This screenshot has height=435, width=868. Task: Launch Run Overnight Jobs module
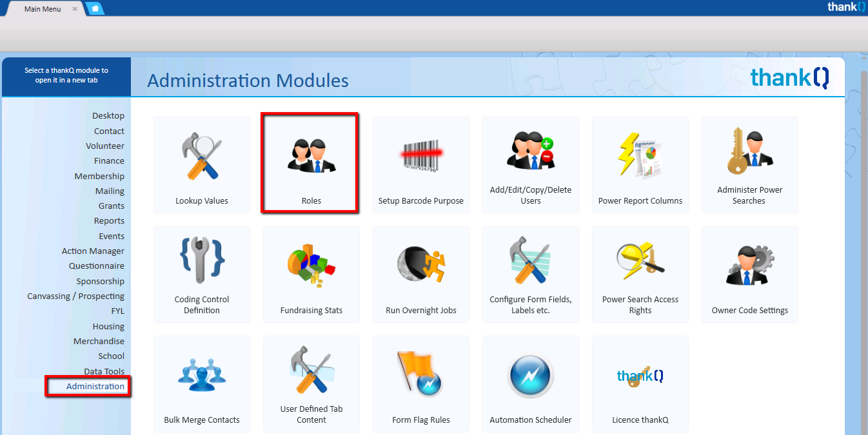click(421, 275)
